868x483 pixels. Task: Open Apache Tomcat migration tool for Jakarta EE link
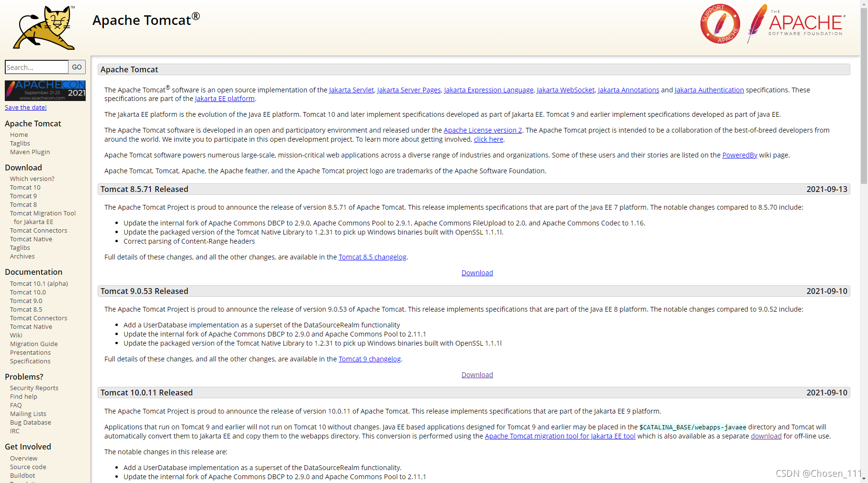click(x=560, y=436)
